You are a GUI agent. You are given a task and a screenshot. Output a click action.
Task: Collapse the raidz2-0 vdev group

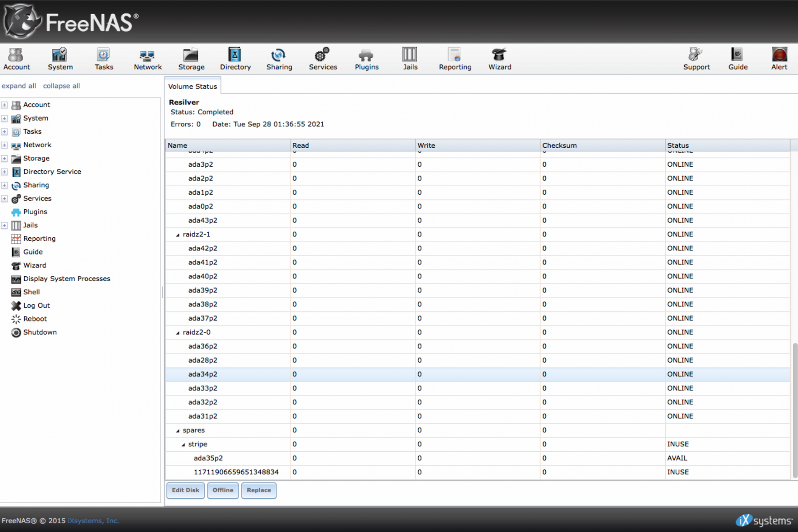coord(178,332)
